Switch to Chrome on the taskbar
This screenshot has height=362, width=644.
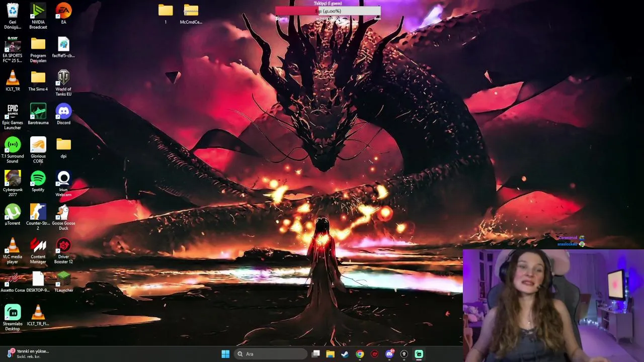[360, 354]
